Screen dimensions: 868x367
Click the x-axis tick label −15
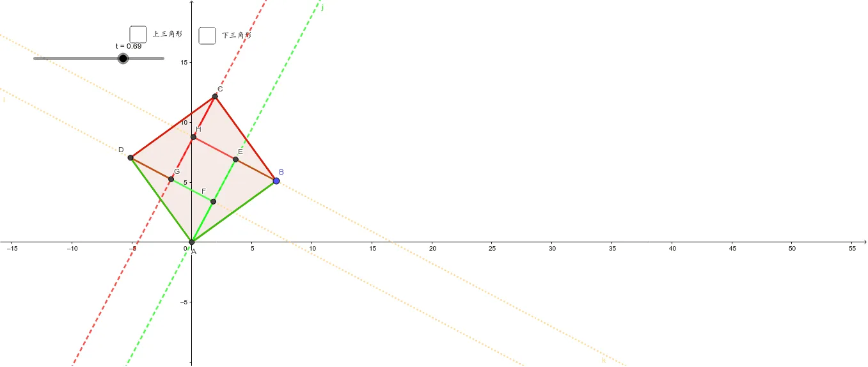pyautogui.click(x=12, y=248)
